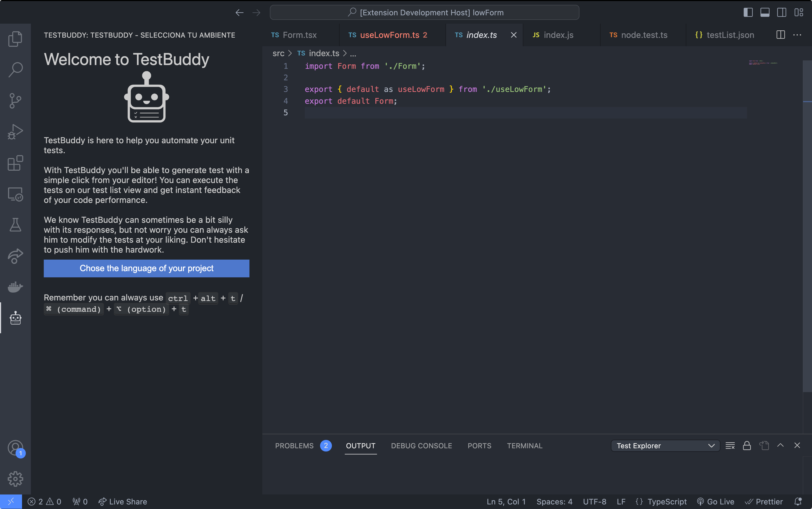The image size is (812, 509).
Task: Open the Source Control view
Action: click(15, 101)
